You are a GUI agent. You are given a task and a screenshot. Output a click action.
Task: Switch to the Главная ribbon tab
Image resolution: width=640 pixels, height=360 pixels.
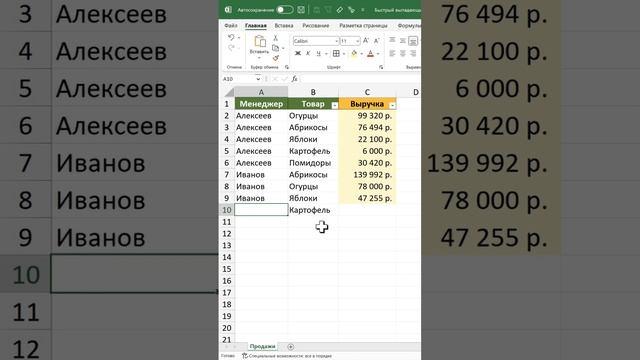click(256, 25)
